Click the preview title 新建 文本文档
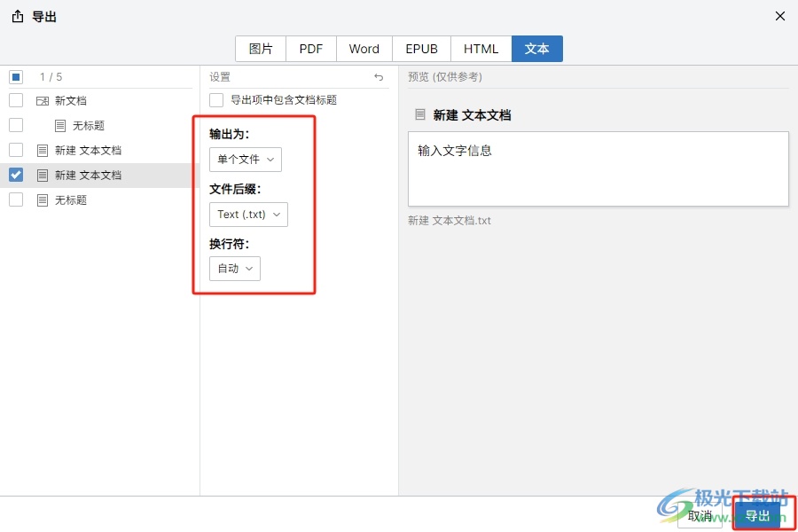 [x=472, y=115]
